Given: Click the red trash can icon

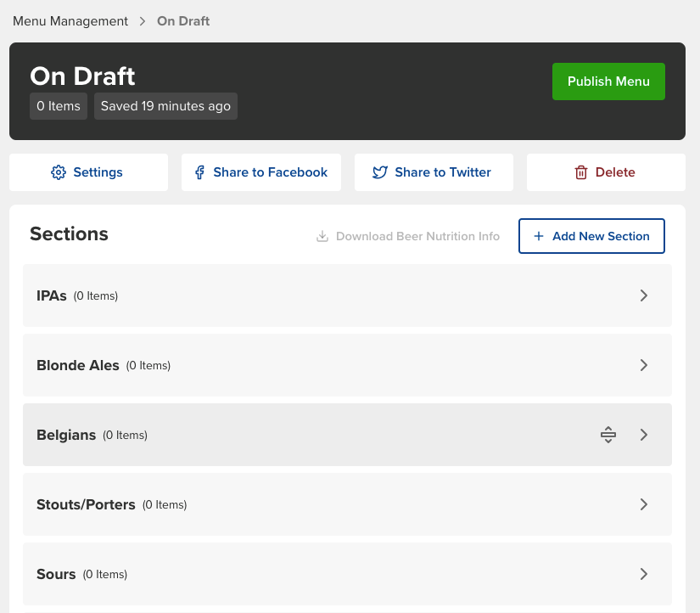Looking at the screenshot, I should coord(581,172).
